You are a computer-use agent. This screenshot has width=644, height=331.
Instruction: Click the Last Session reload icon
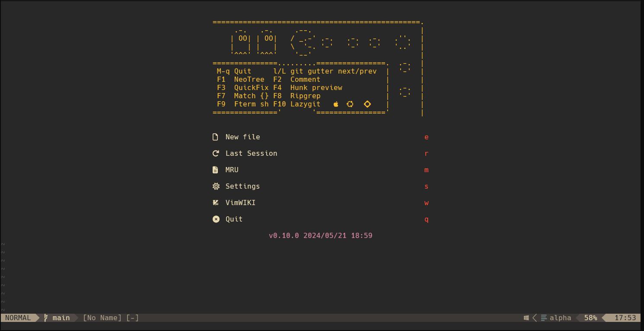(x=216, y=154)
